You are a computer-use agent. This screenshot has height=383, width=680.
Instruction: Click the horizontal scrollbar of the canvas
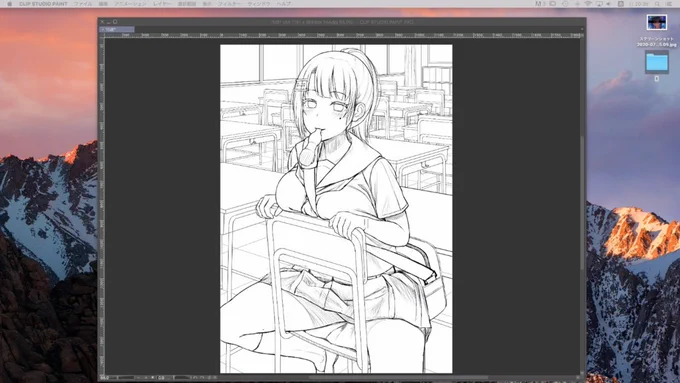click(x=398, y=378)
